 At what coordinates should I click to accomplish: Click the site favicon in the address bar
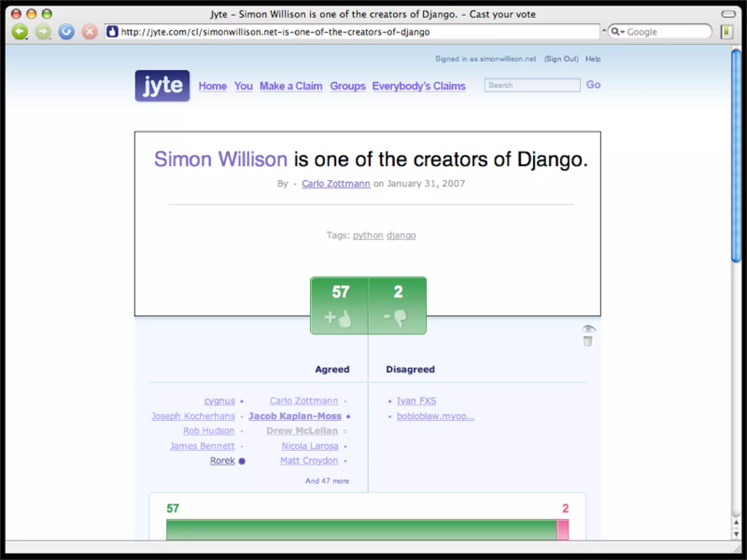[112, 32]
